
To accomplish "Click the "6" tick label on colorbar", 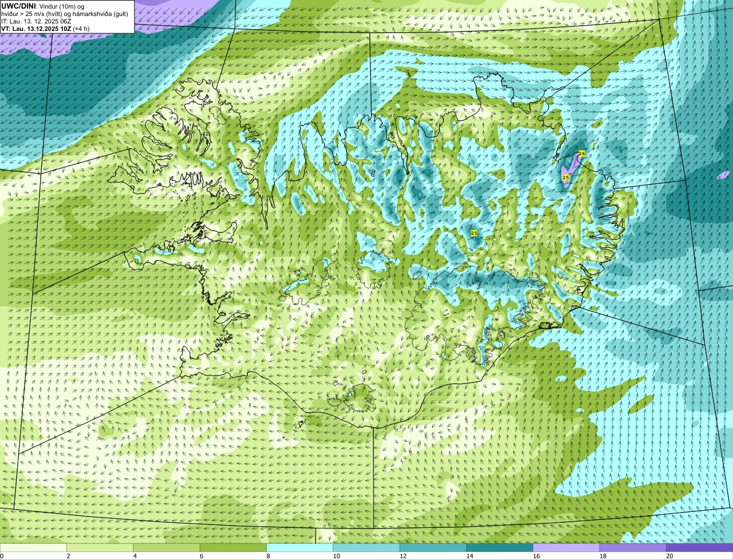I will [202, 556].
